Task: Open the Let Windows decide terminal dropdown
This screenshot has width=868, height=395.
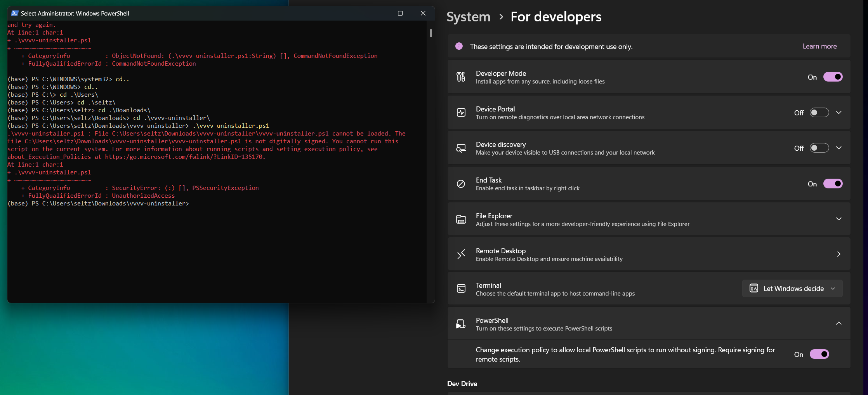Action: pyautogui.click(x=792, y=289)
